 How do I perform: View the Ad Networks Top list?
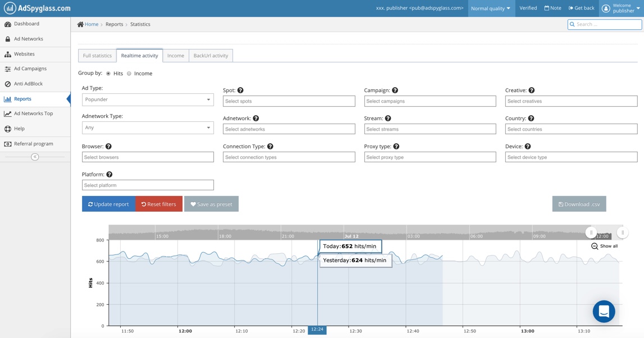click(33, 113)
